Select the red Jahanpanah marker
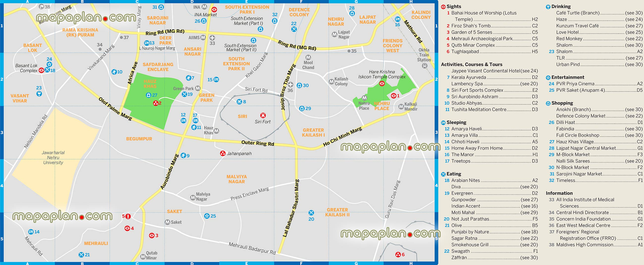 pyautogui.click(x=223, y=153)
